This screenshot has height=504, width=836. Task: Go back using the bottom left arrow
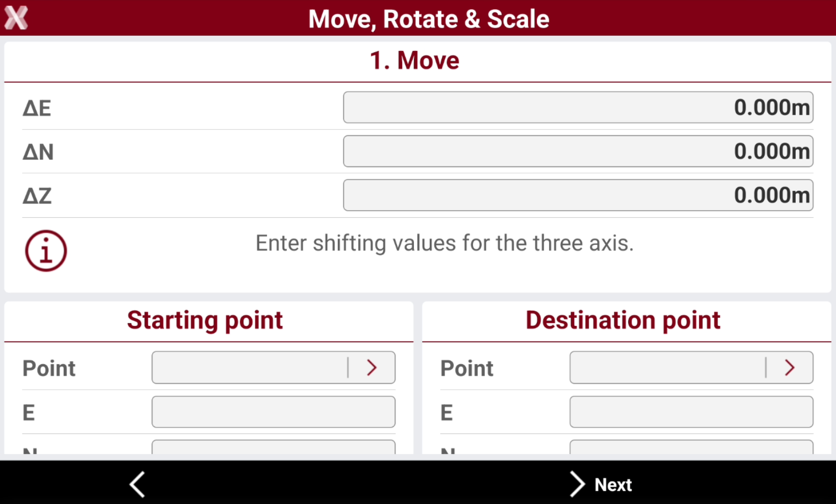(137, 484)
